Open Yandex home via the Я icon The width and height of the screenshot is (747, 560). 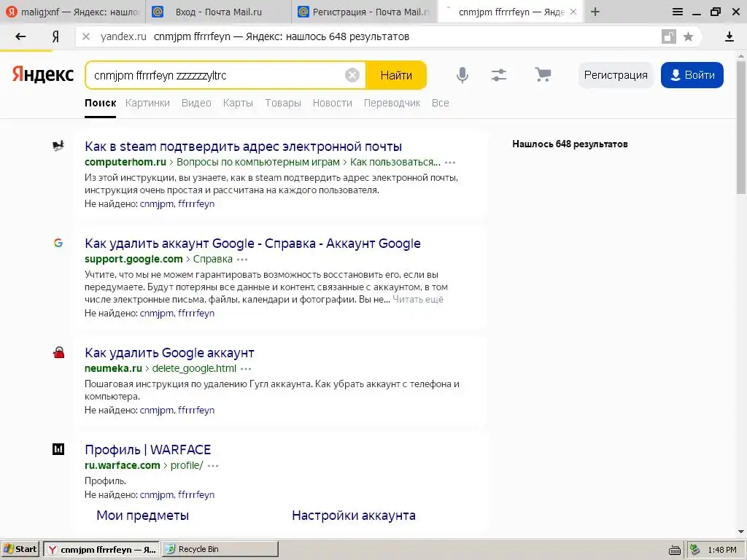tap(55, 36)
